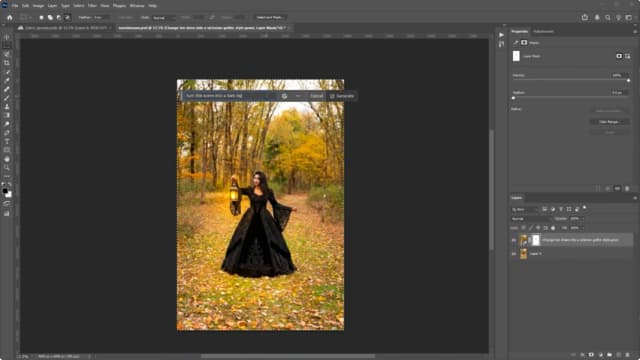Open the Layers panel menu
The image size is (640, 360).
(635, 198)
